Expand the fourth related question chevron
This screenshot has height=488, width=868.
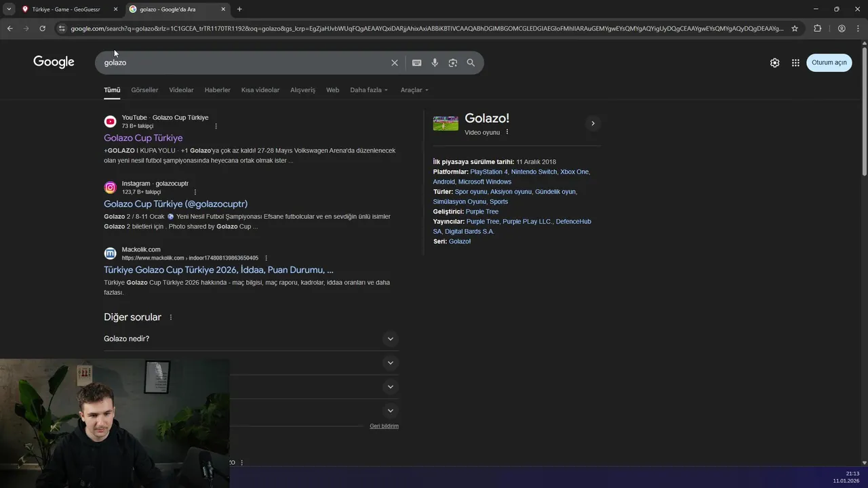tap(390, 411)
